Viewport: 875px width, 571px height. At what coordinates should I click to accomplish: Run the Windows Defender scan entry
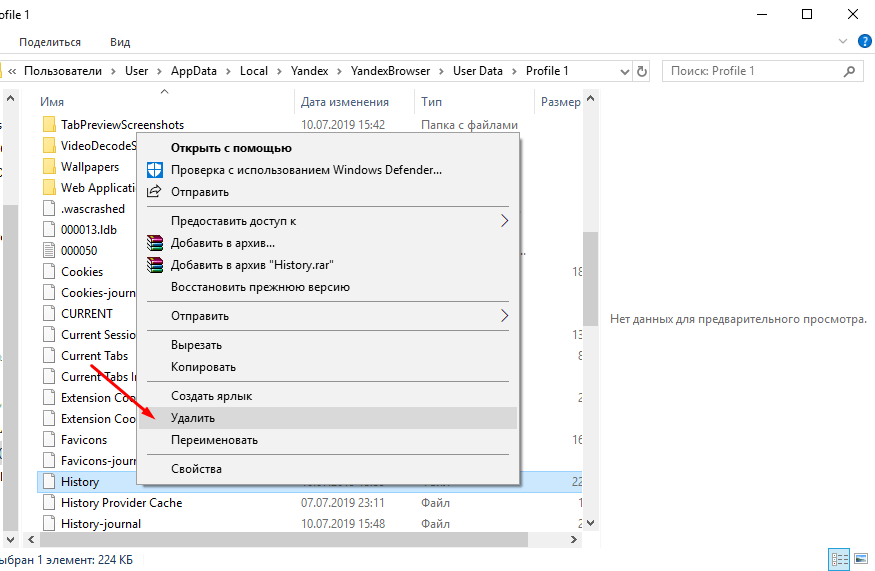coord(328,170)
